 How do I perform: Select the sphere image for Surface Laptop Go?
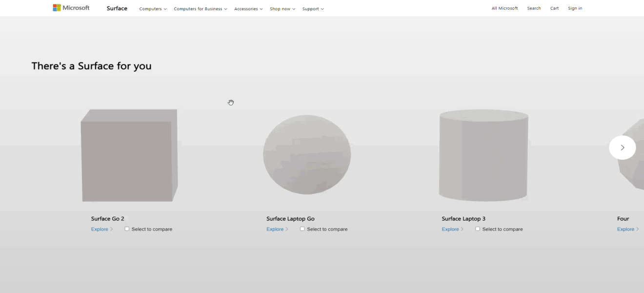click(307, 155)
